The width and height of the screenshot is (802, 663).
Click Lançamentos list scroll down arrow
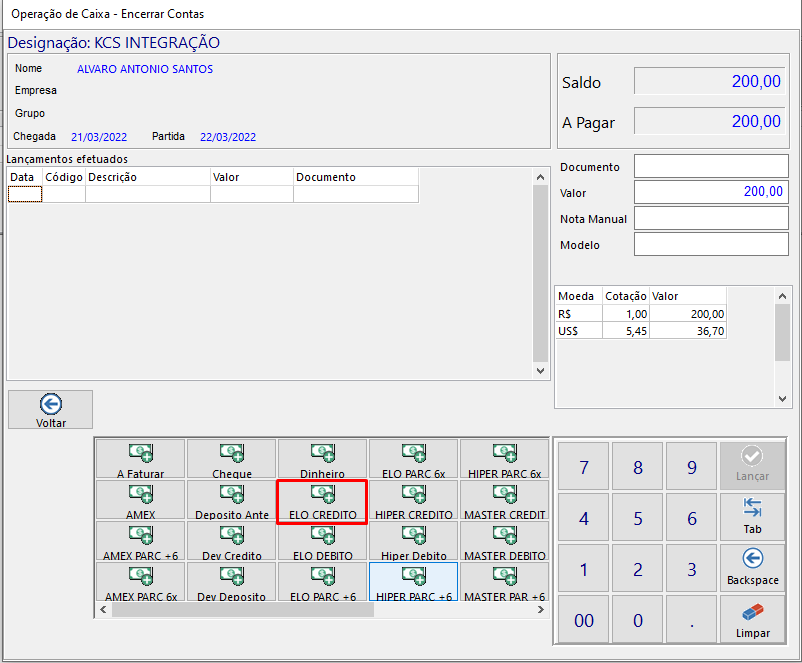coord(541,371)
